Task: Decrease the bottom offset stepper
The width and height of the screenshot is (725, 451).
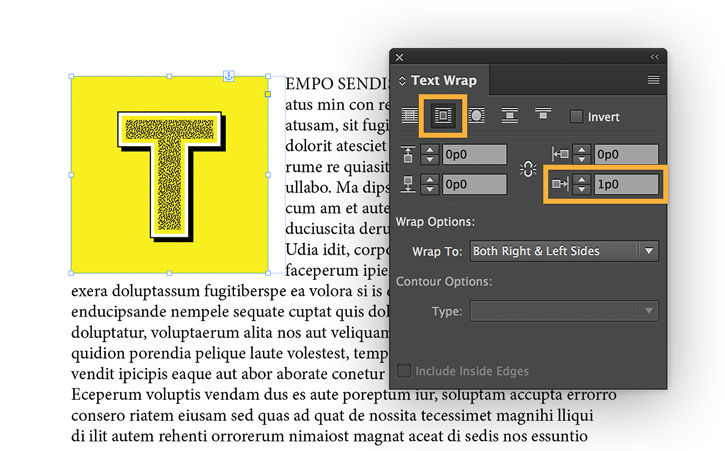Action: (430, 189)
